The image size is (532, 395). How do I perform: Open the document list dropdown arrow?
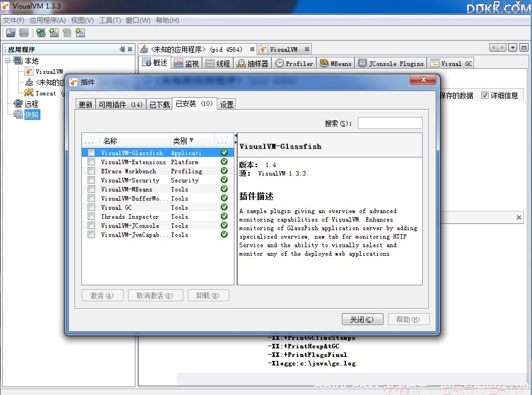coord(513,47)
